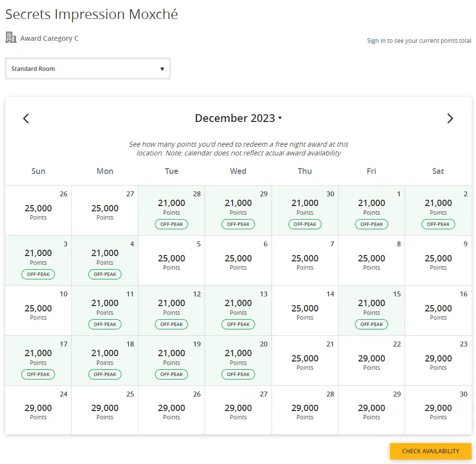Pick December 9 Saturday date cell
The image size is (476, 464).
(438, 260)
